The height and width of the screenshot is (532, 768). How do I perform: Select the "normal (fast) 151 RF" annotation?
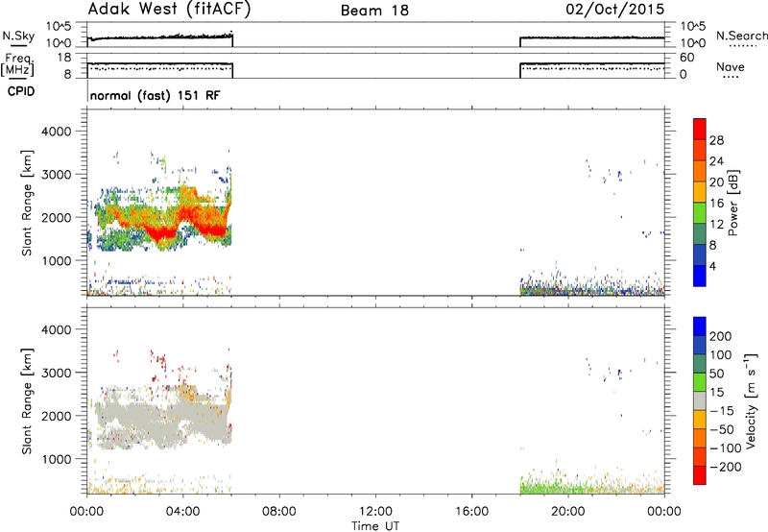coord(156,95)
